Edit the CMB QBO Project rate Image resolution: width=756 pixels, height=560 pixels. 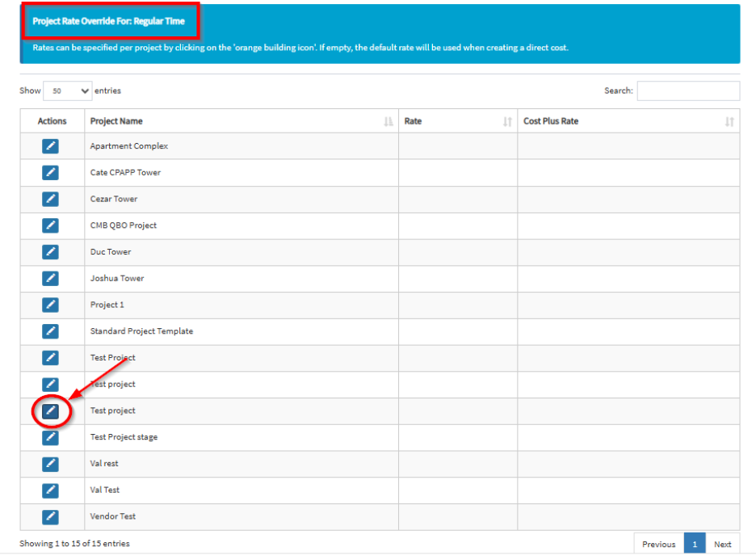click(50, 225)
